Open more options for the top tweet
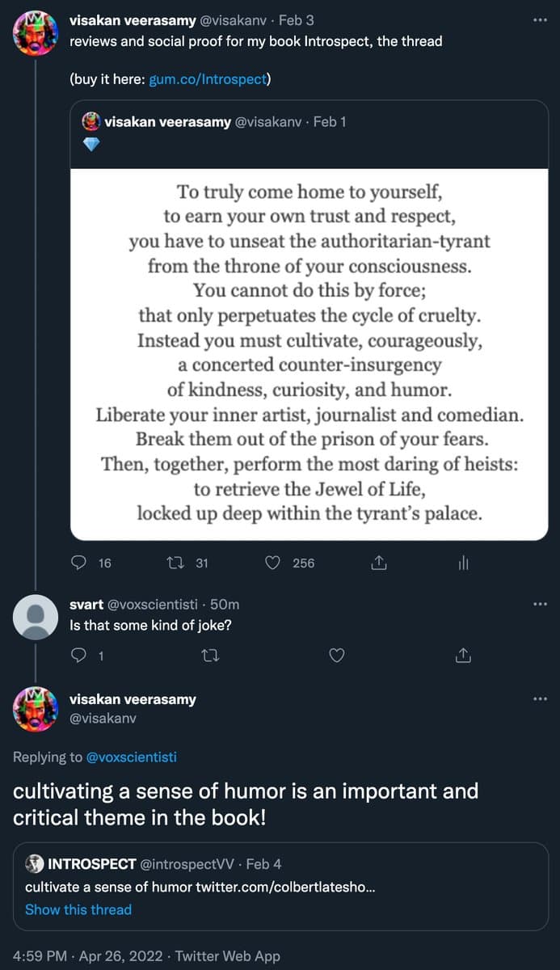The width and height of the screenshot is (560, 970). pyautogui.click(x=540, y=20)
